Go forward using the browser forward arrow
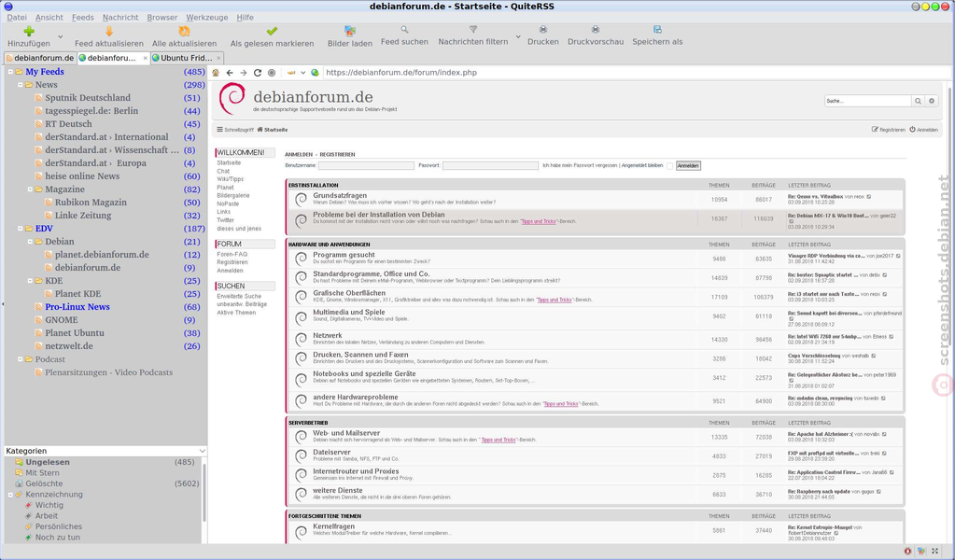This screenshot has height=560, width=955. pyautogui.click(x=244, y=73)
